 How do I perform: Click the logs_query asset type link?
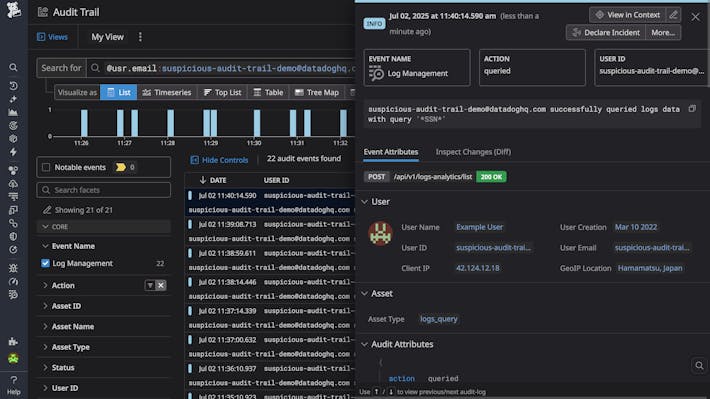pyautogui.click(x=438, y=319)
